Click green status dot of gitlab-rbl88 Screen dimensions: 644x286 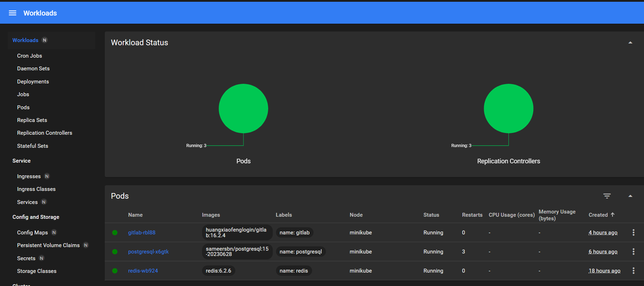pyautogui.click(x=115, y=233)
